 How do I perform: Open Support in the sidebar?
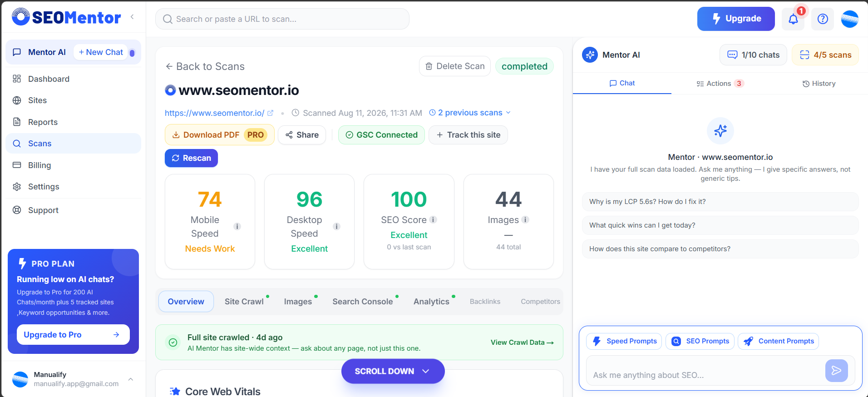coord(73,210)
